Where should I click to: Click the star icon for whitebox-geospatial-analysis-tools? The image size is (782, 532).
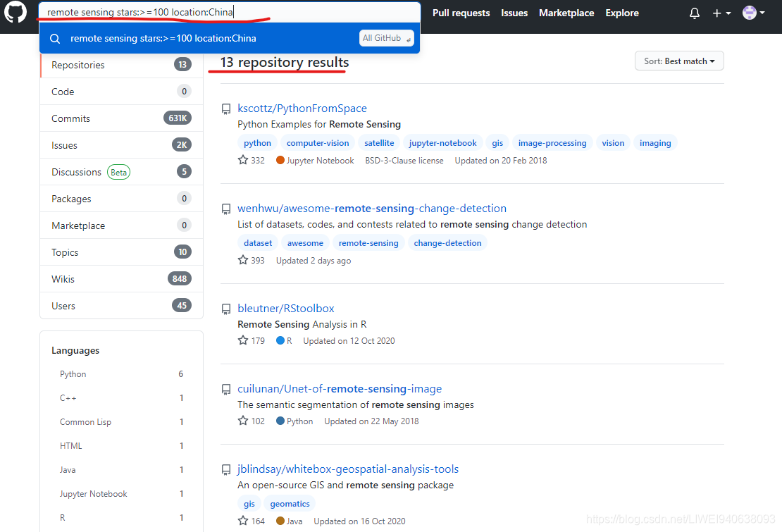tap(243, 521)
